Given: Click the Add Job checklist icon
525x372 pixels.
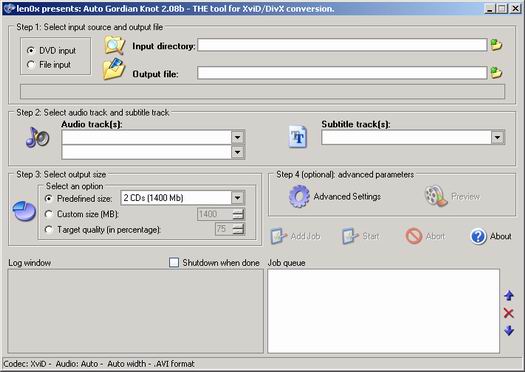Looking at the screenshot, I should point(279,236).
